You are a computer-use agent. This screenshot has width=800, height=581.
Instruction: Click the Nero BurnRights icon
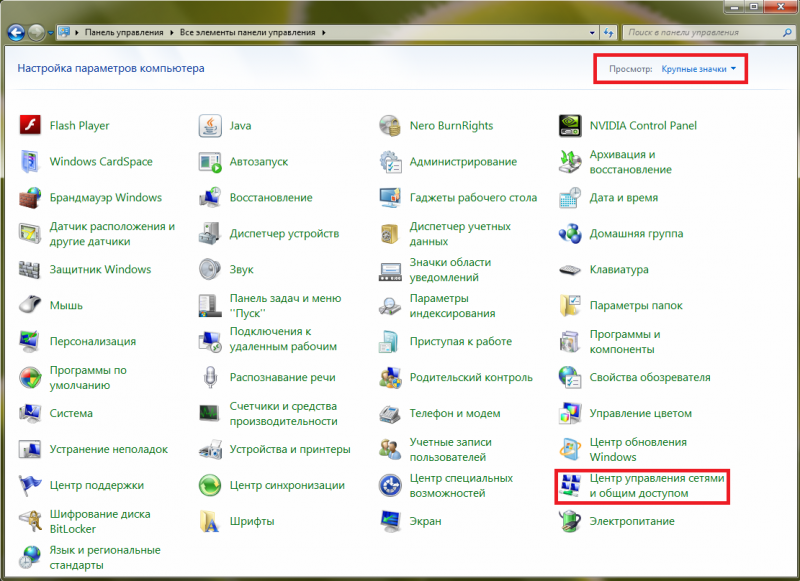coord(390,125)
